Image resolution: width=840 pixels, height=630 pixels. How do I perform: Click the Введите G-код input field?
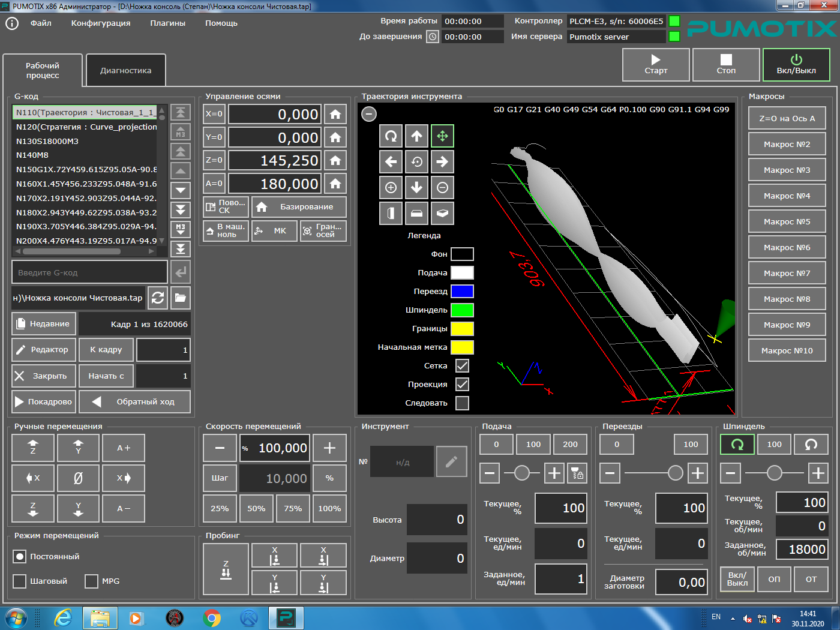[x=89, y=272]
